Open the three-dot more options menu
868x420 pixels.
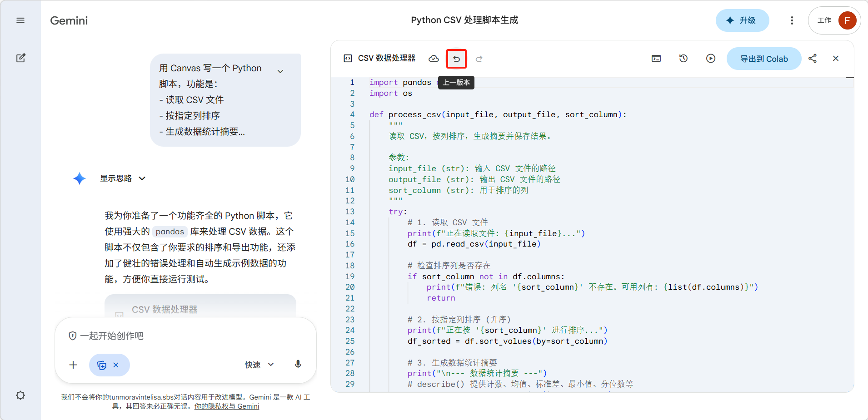pyautogui.click(x=792, y=20)
